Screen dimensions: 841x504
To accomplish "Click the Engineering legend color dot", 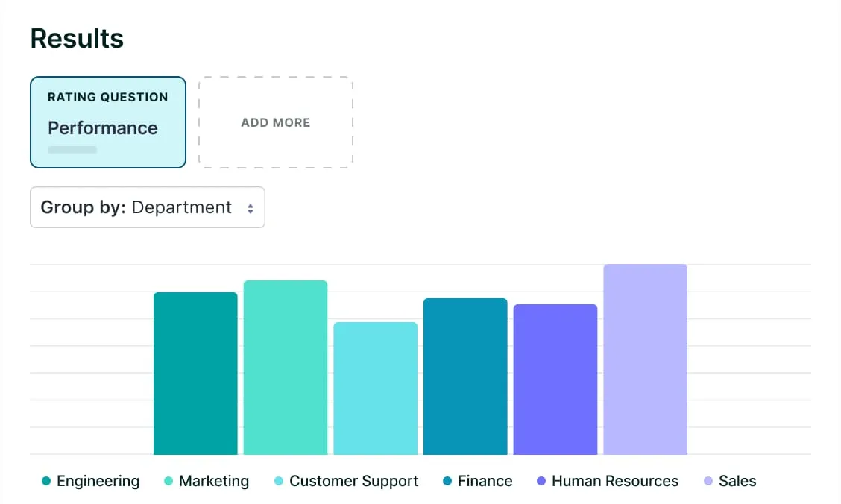I will (46, 482).
